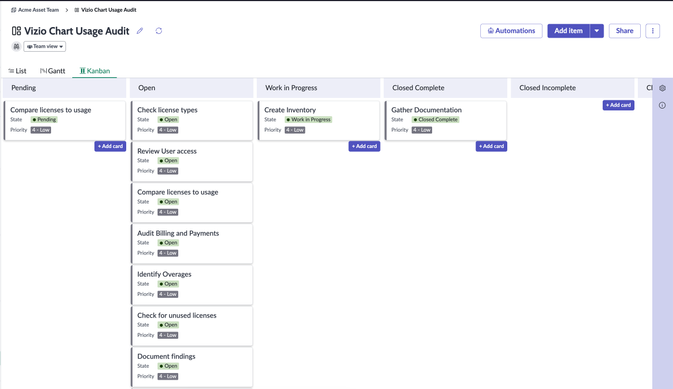This screenshot has width=673, height=389.
Task: Click Vizio Chart Usage Audit page title
Action: point(77,31)
